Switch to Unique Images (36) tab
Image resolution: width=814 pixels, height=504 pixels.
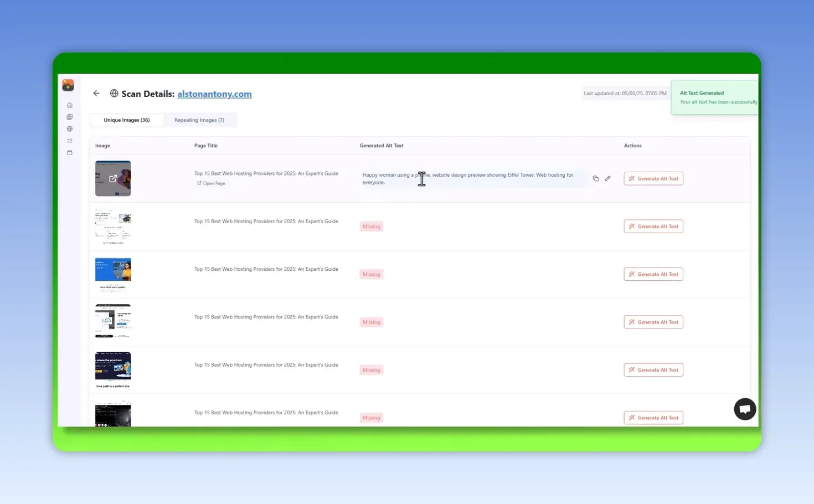point(127,120)
